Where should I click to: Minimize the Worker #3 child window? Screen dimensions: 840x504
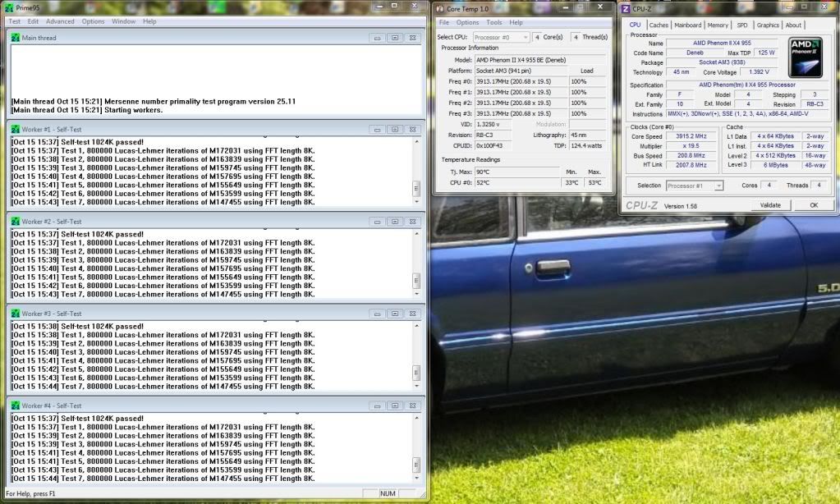[377, 314]
